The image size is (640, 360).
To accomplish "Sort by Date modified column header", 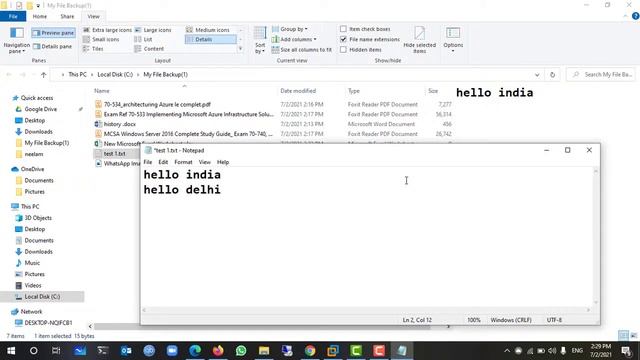I will [x=298, y=91].
